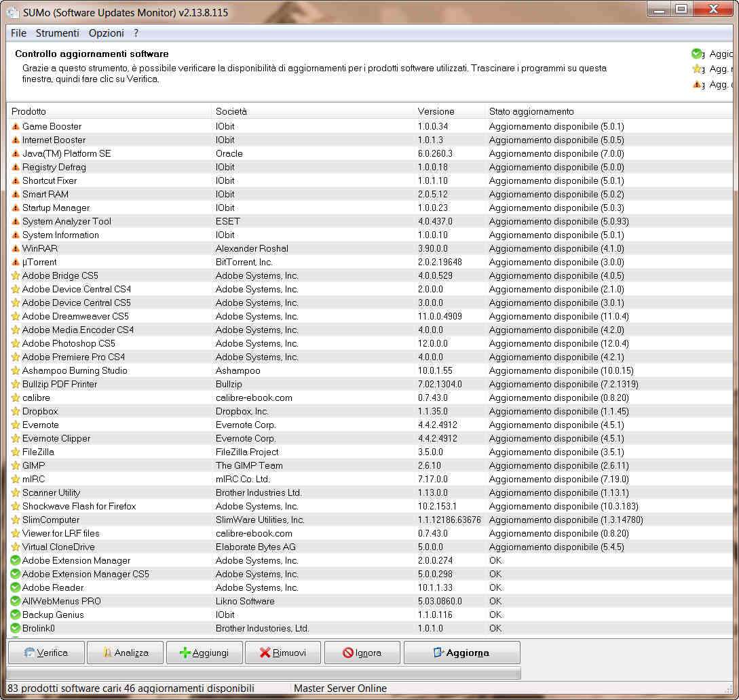Click the star legend icon at top right
The width and height of the screenshot is (739, 700).
[698, 69]
